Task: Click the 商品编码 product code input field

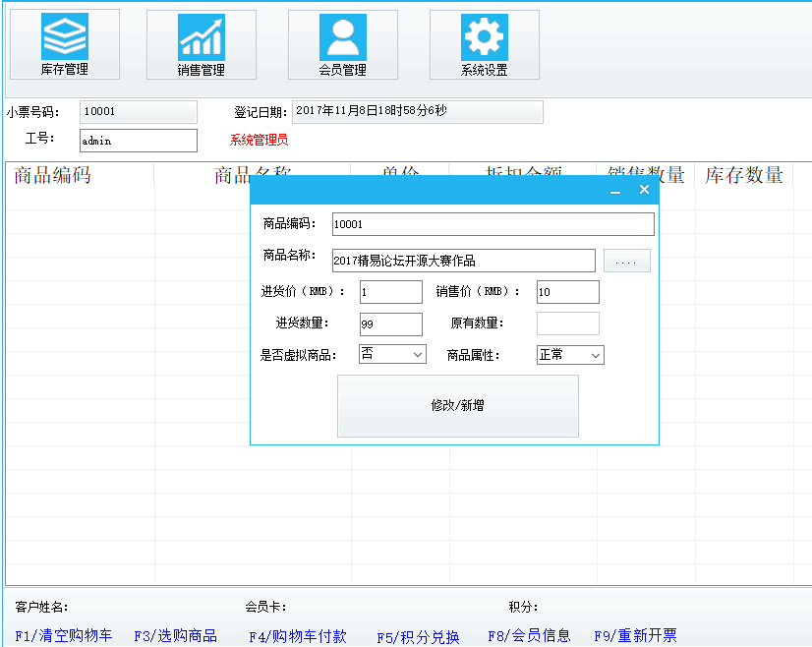Action: coord(492,224)
